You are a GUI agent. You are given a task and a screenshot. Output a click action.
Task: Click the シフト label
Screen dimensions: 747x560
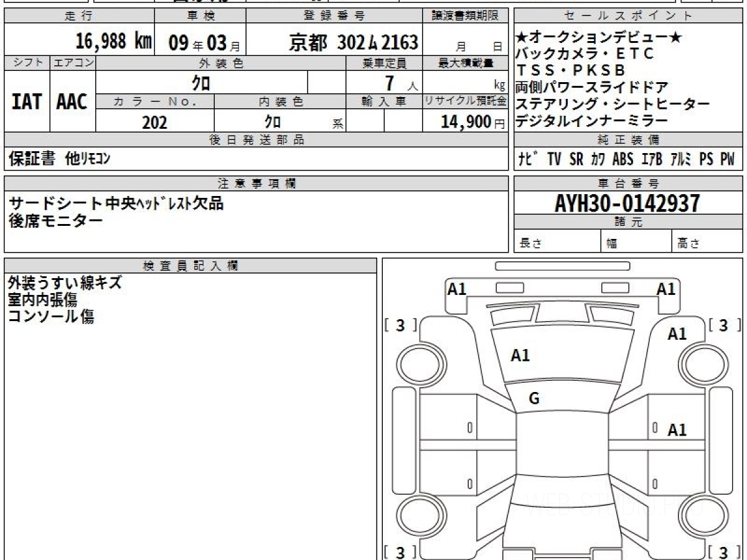pos(27,63)
